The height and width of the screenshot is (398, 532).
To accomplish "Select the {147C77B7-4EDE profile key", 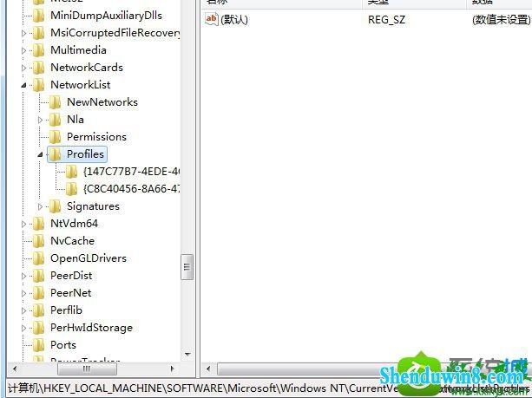I will click(131, 172).
